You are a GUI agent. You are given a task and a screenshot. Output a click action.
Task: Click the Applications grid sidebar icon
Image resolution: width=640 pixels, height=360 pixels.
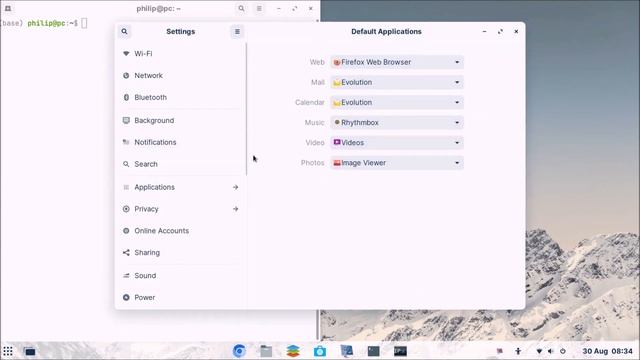[126, 187]
